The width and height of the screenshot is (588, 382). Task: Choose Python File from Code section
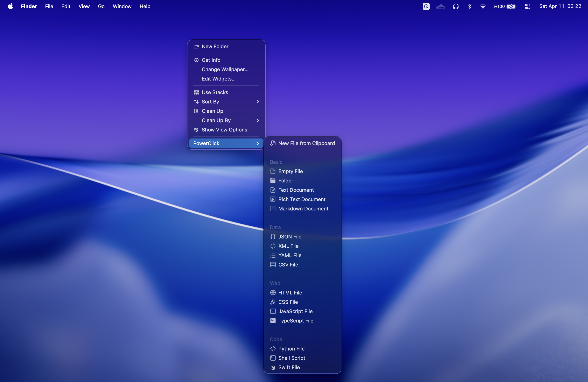click(291, 349)
